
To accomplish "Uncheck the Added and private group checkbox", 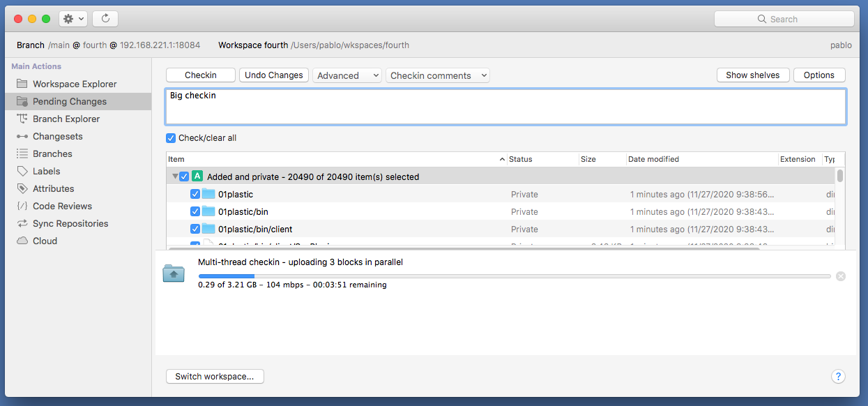I will point(184,176).
